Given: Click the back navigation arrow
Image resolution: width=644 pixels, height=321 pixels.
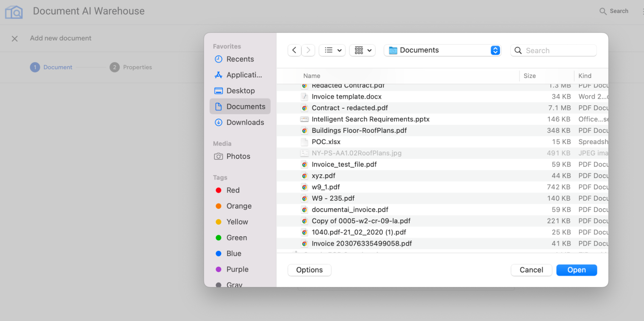Looking at the screenshot, I should click(x=294, y=50).
